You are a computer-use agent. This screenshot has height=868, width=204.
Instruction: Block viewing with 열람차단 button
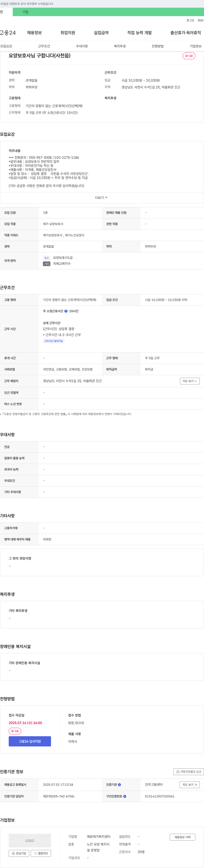click(x=41, y=853)
